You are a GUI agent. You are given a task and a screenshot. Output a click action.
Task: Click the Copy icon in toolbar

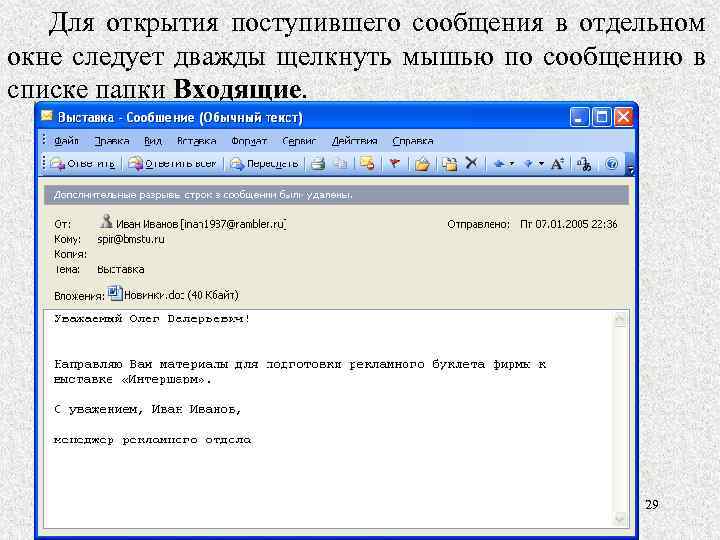tap(340, 163)
